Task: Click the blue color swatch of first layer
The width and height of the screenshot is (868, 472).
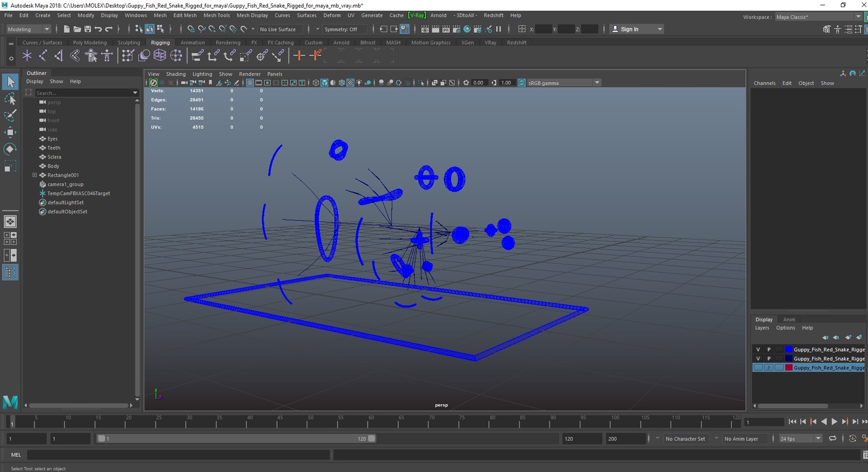Action: pos(789,349)
